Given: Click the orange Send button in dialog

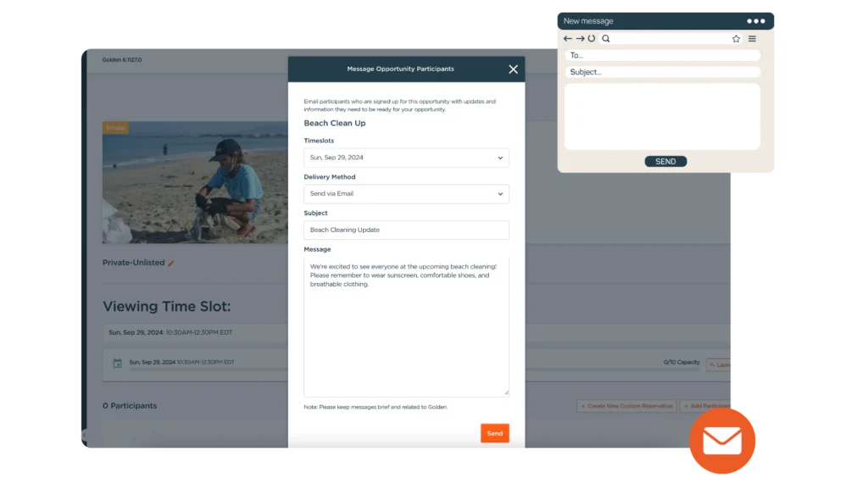Looking at the screenshot, I should coord(494,433).
